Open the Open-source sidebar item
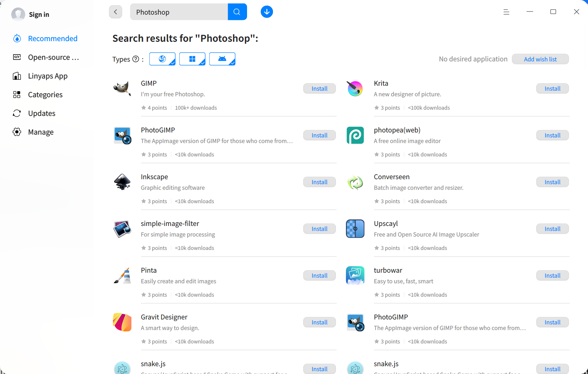The image size is (588, 374). [47, 57]
